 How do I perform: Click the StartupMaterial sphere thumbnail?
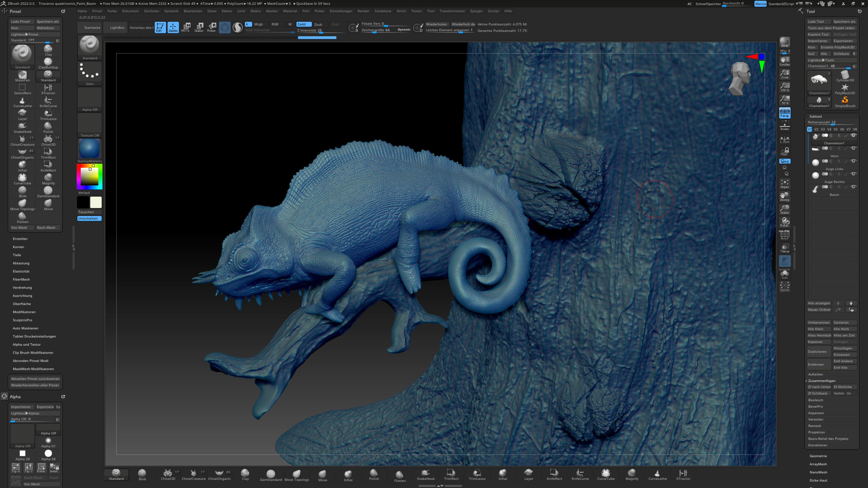pos(89,148)
